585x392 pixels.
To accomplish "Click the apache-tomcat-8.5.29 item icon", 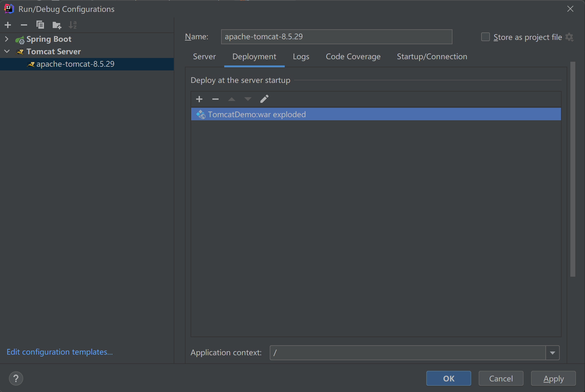I will [31, 64].
